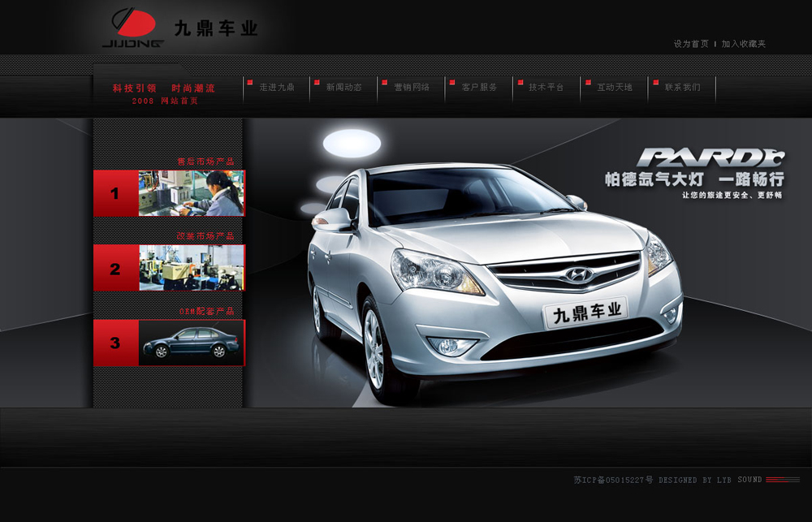The width and height of the screenshot is (812, 522).
Task: Select 营销网络 in navigation bar
Action: (412, 88)
